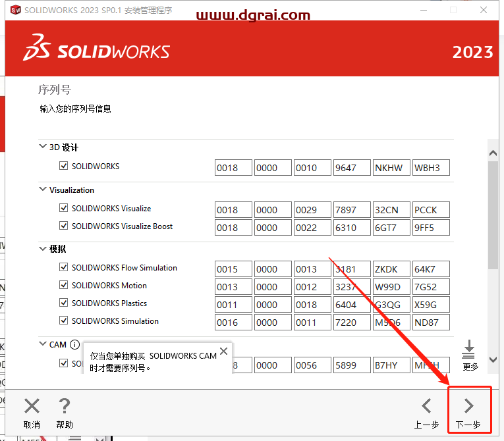
Task: Click Motion serial field containing W99D
Action: tap(391, 286)
